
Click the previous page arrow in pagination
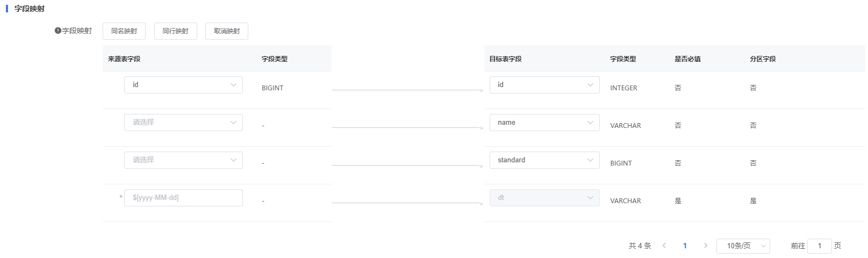[664, 246]
